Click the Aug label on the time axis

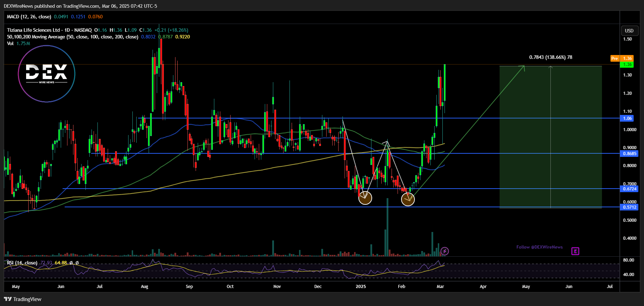(144, 286)
